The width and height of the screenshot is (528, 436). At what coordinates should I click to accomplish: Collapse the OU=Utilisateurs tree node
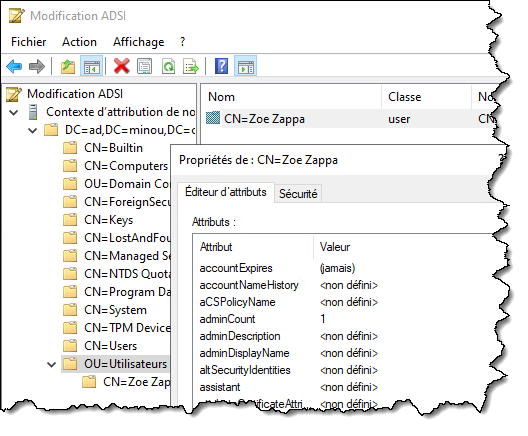(x=52, y=364)
